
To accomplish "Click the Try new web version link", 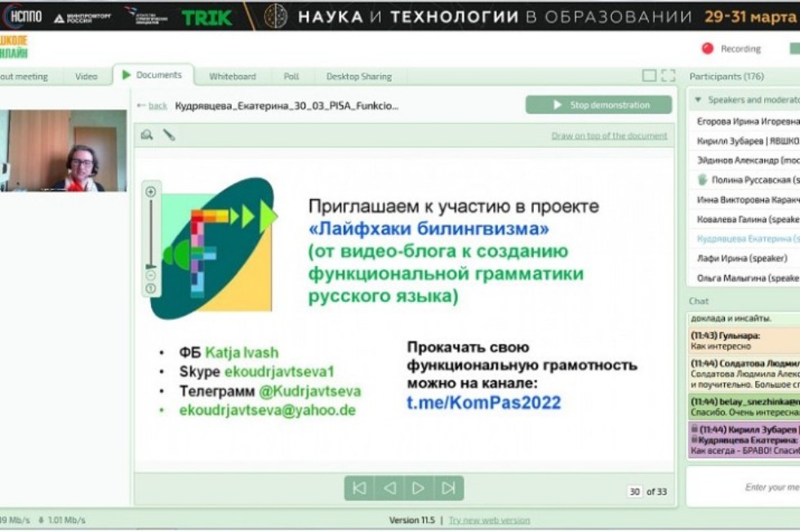I will (489, 520).
